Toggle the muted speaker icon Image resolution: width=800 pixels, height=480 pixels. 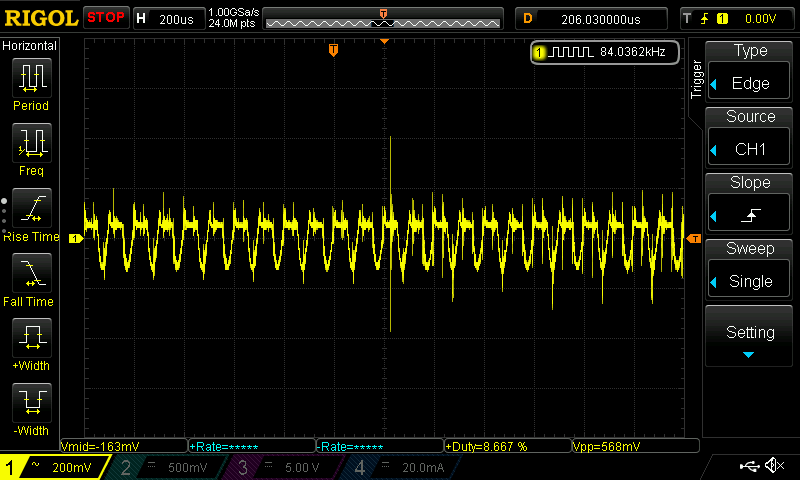click(774, 465)
